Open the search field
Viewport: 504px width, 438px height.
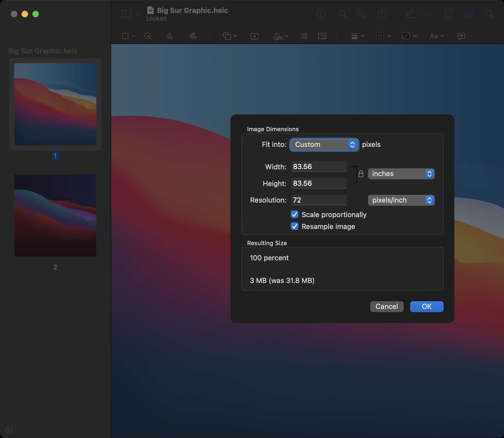coord(489,14)
